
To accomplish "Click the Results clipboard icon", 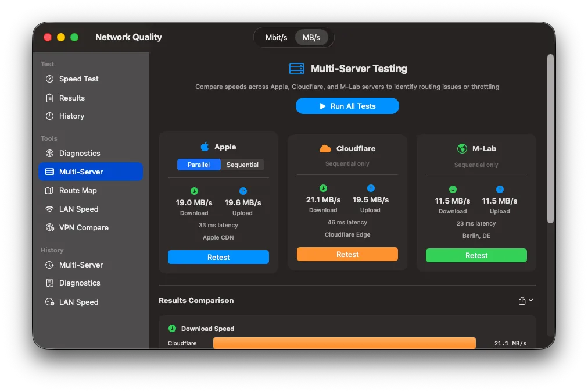I will [x=49, y=98].
